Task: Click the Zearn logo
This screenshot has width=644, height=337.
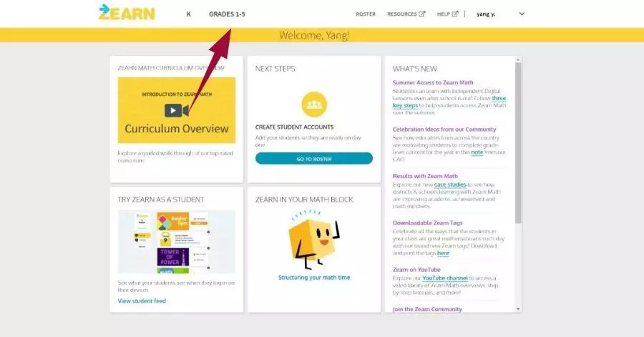Action: 127,12
